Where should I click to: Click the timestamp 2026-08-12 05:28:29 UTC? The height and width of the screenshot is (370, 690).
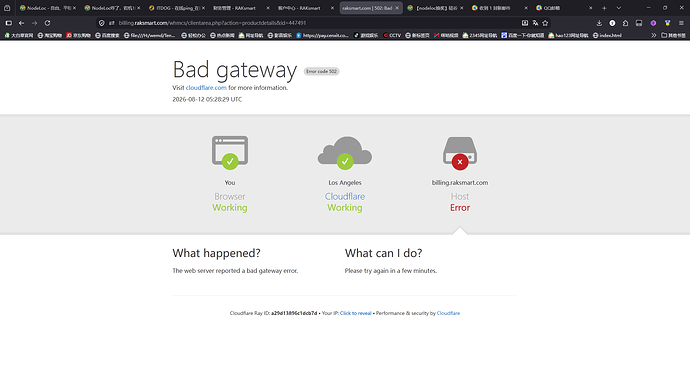pyautogui.click(x=207, y=99)
